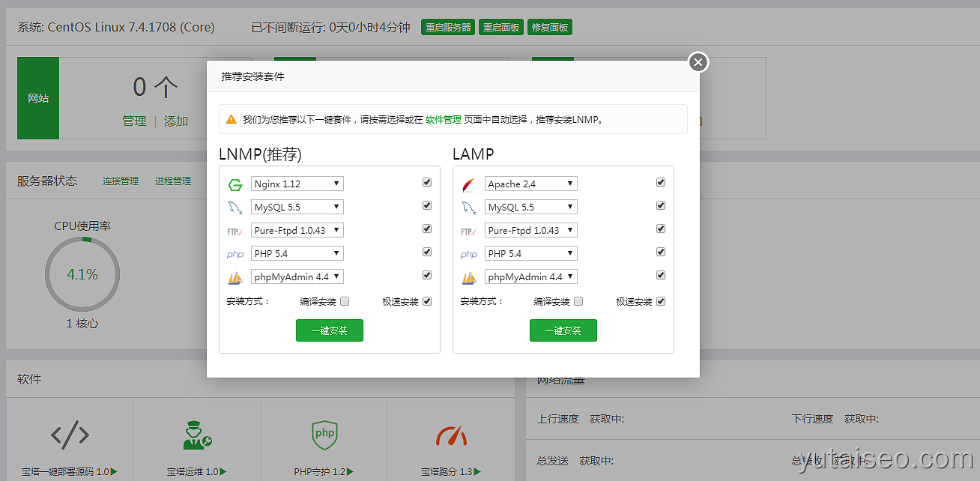Click the 重启面板 button
Image resolution: width=980 pixels, height=481 pixels.
click(501, 28)
